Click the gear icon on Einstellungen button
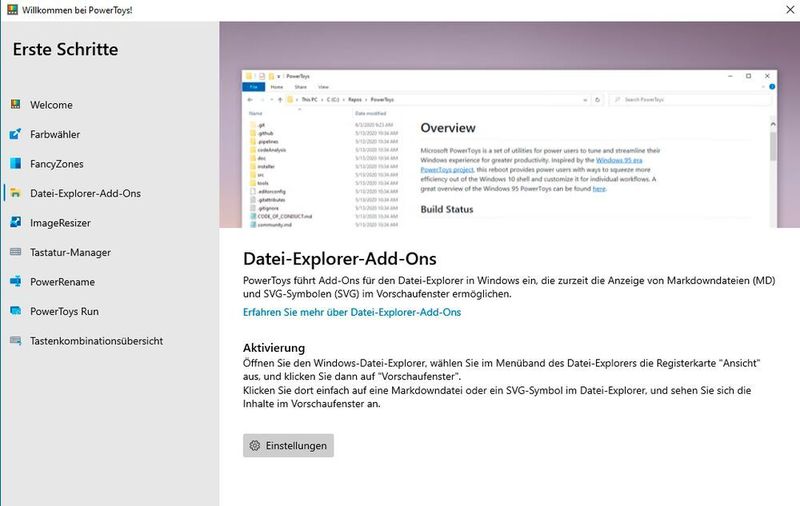 click(255, 445)
